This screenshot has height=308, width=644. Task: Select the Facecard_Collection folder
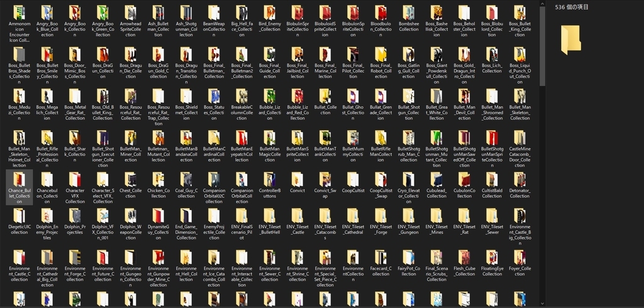pyautogui.click(x=380, y=263)
